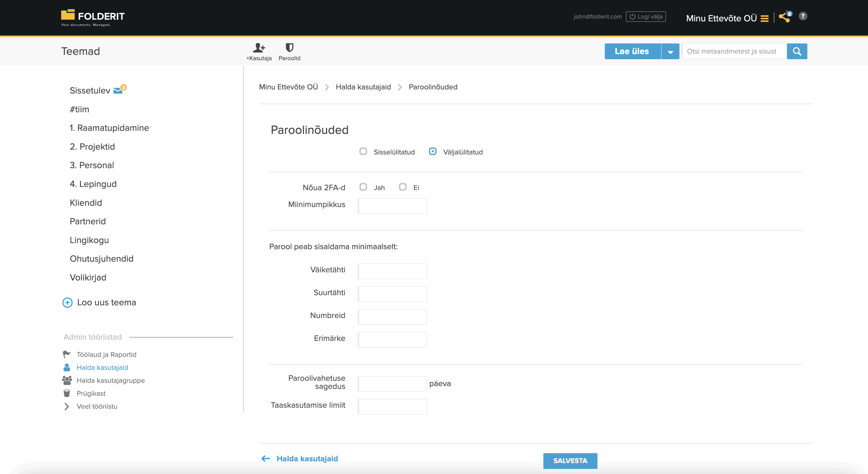Screen dimensions: 868x474
Task: Click the Numbreid input field
Action: click(x=392, y=317)
